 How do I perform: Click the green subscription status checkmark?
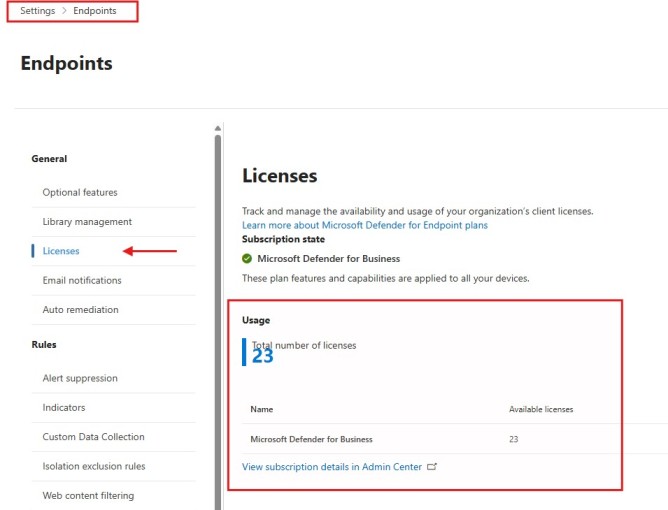click(x=247, y=259)
